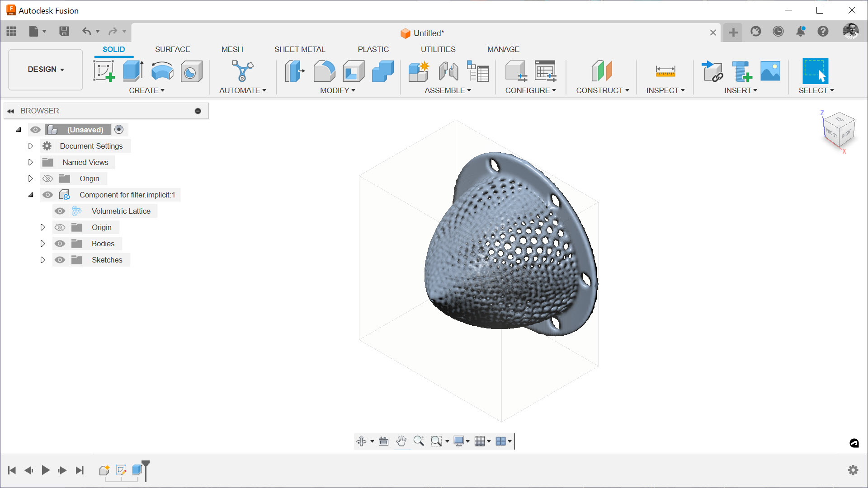Open the DESIGN workspace dropdown
This screenshot has width=868, height=488.
click(x=46, y=69)
